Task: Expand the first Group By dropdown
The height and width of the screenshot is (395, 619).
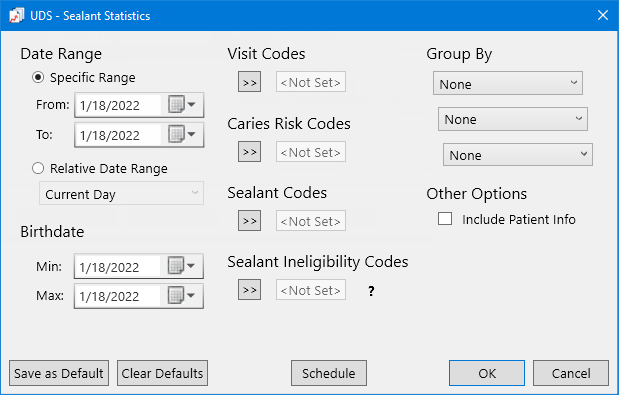Action: [508, 83]
